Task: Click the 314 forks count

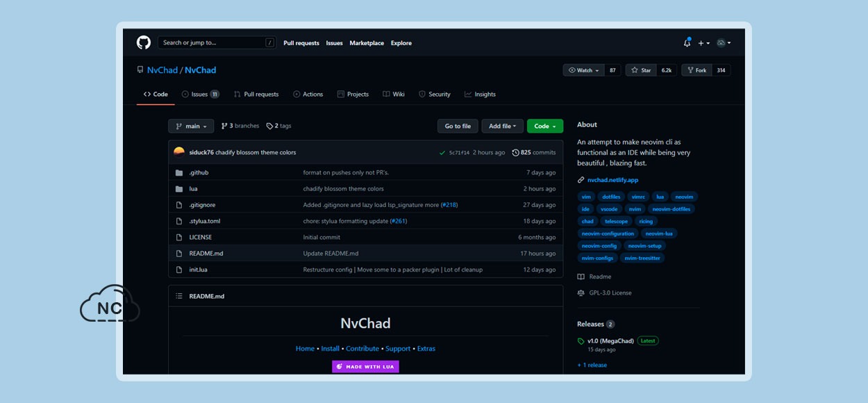Action: [721, 70]
